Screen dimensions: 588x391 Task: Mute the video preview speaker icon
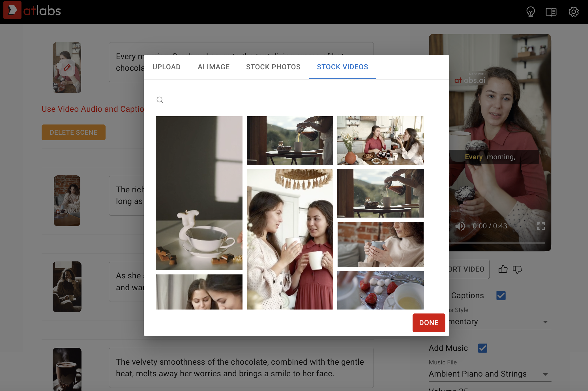pyautogui.click(x=460, y=226)
